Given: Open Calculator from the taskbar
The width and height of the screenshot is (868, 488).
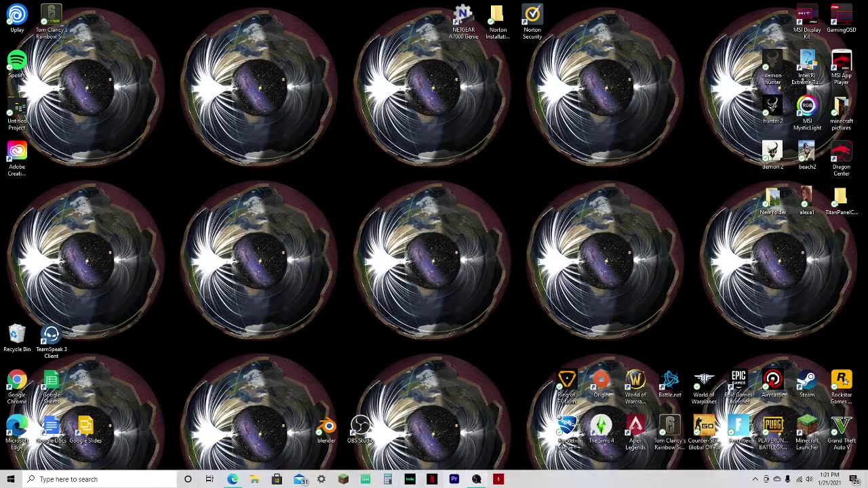Looking at the screenshot, I should (388, 479).
